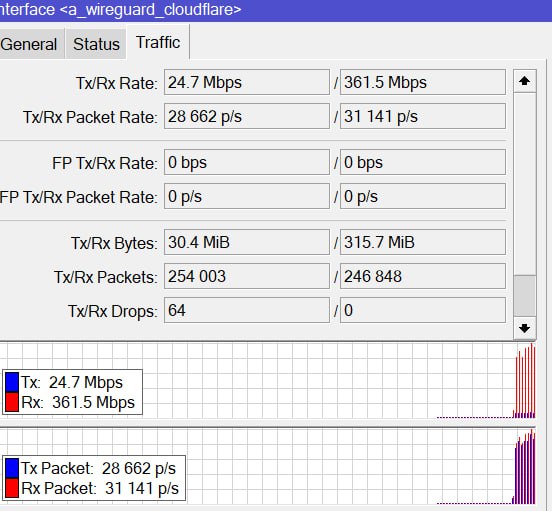
Task: Click 'Rx: 361.5 Mbps' legend text
Action: pyautogui.click(x=78, y=402)
